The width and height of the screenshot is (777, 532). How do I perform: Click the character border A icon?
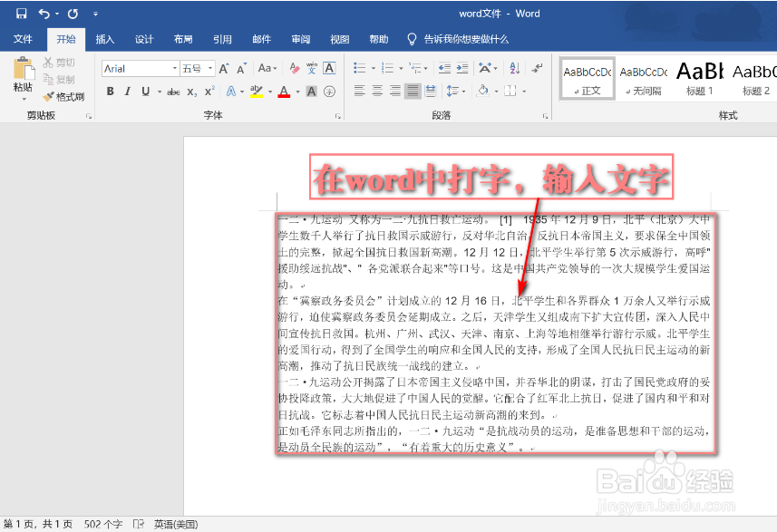pyautogui.click(x=329, y=68)
